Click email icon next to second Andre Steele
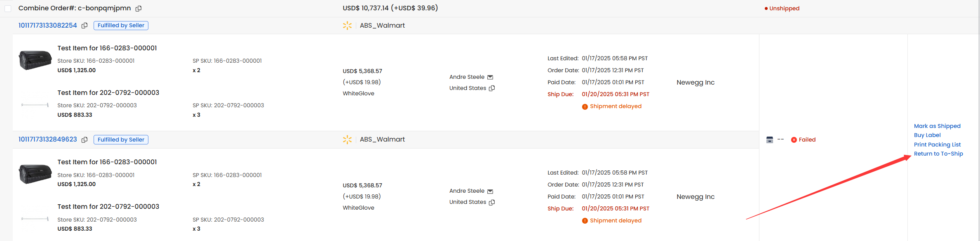Screen dimensions: 980x241 click(490, 191)
